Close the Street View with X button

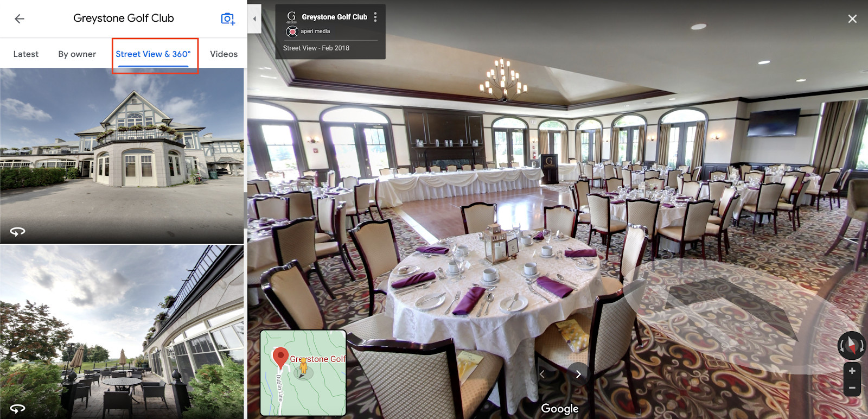(852, 19)
